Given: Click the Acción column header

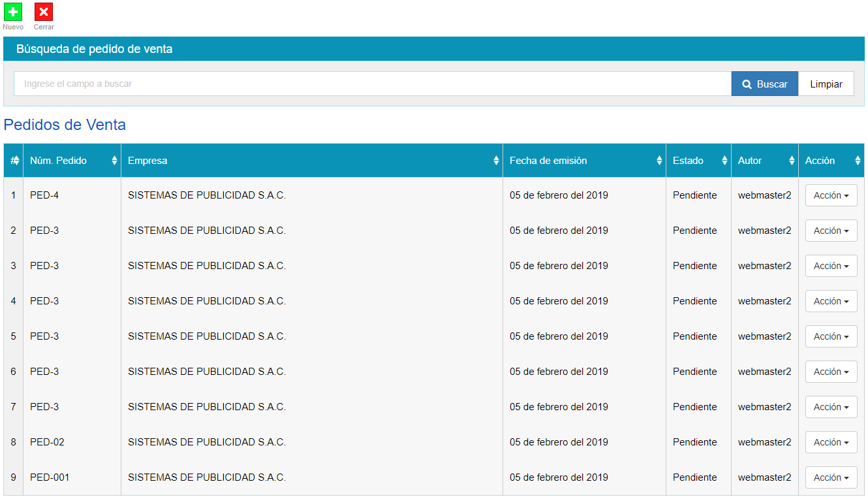Looking at the screenshot, I should [x=820, y=161].
